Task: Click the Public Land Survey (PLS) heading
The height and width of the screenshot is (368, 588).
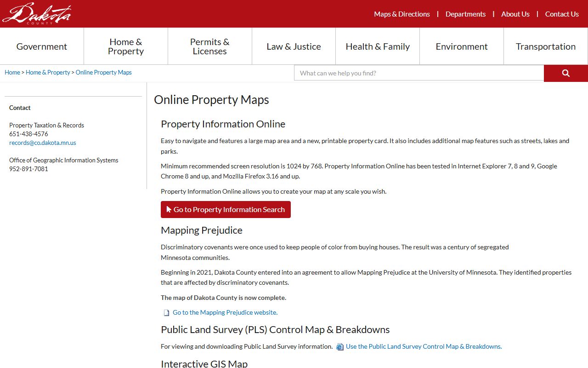Action: [275, 329]
